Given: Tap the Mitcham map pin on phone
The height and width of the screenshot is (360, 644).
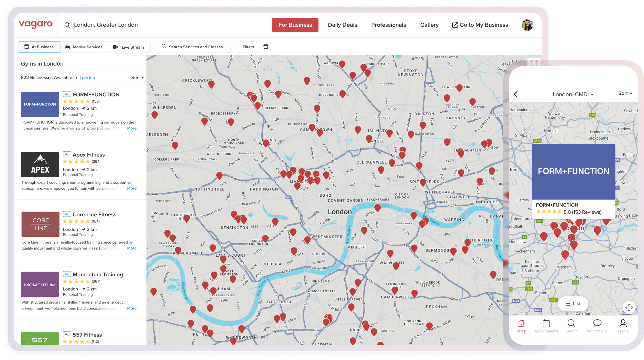Looking at the screenshot, I should coord(565,255).
